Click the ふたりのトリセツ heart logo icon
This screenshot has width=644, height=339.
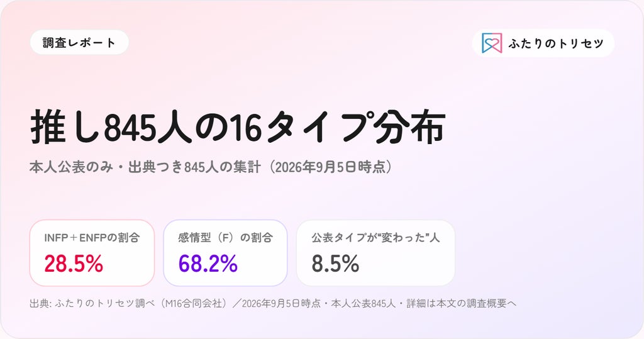(x=492, y=43)
